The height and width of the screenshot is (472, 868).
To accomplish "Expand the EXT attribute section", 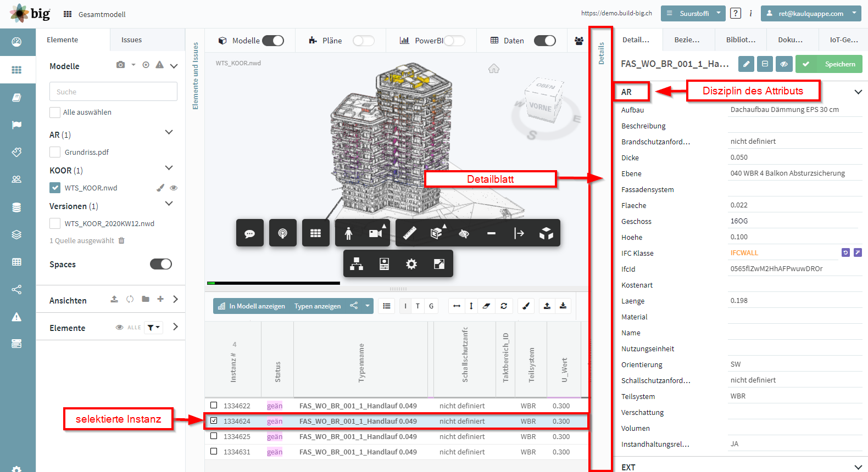I will [x=858, y=467].
